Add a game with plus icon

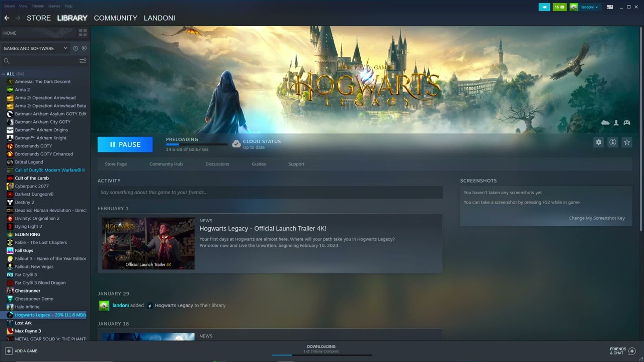9,351
